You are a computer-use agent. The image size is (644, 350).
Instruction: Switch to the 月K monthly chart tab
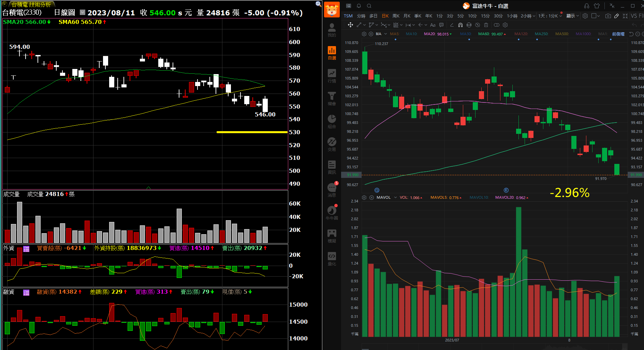(x=407, y=16)
